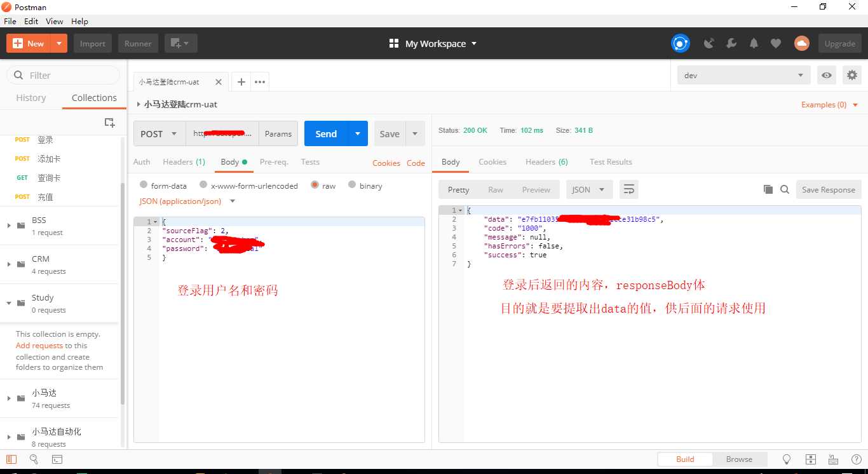Open keyboard shortcuts icon
This screenshot has width=868, height=474.
(833, 459)
